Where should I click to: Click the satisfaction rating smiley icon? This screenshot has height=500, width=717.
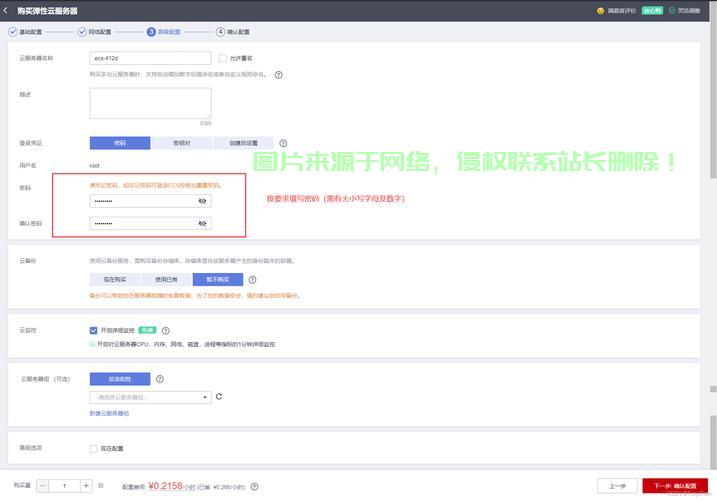pos(600,11)
